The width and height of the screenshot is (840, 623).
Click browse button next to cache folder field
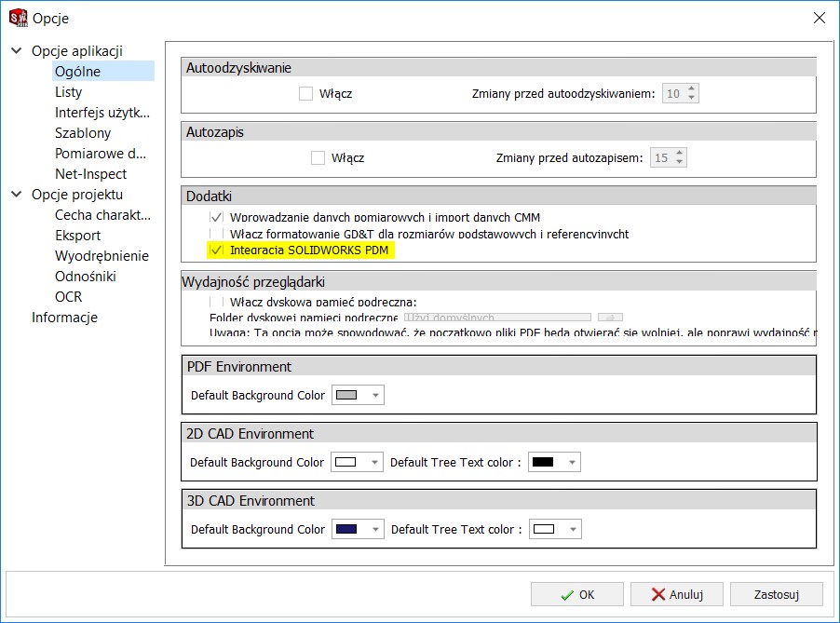(610, 317)
